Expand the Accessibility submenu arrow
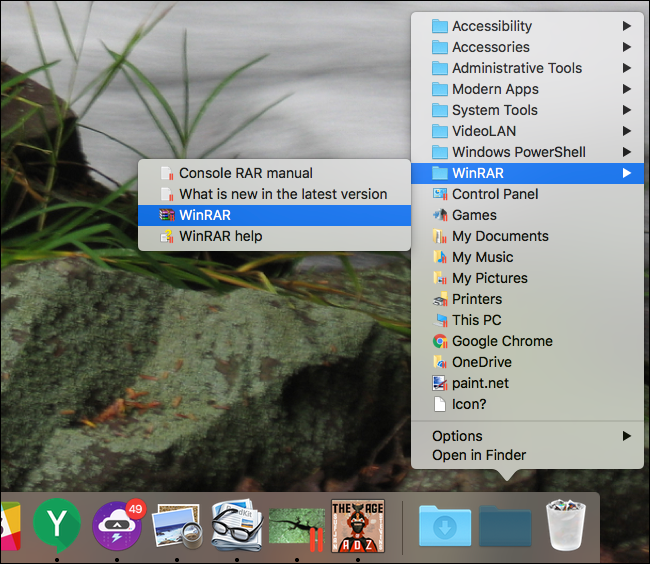Image resolution: width=650 pixels, height=564 pixels. (x=627, y=26)
